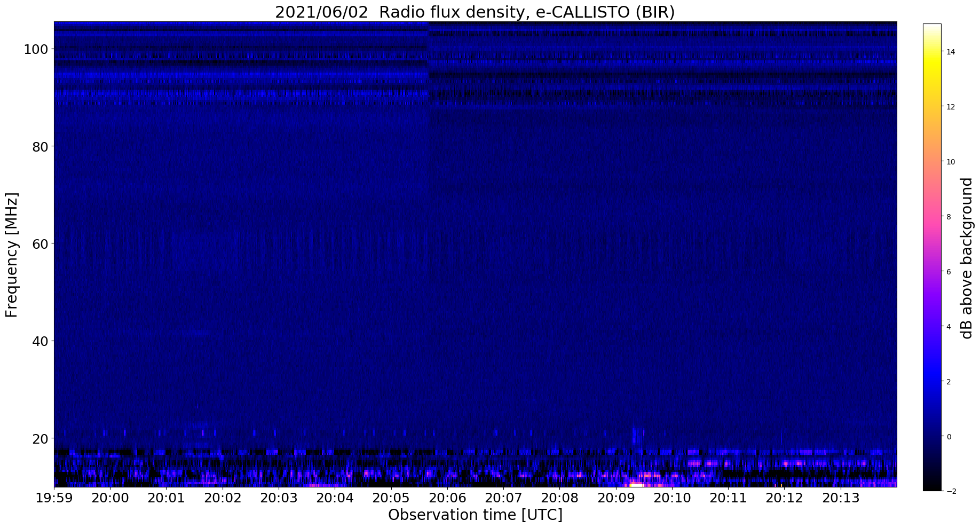This screenshot has width=980, height=528.
Task: Click the 20:10 time tick label
Action: click(x=672, y=498)
